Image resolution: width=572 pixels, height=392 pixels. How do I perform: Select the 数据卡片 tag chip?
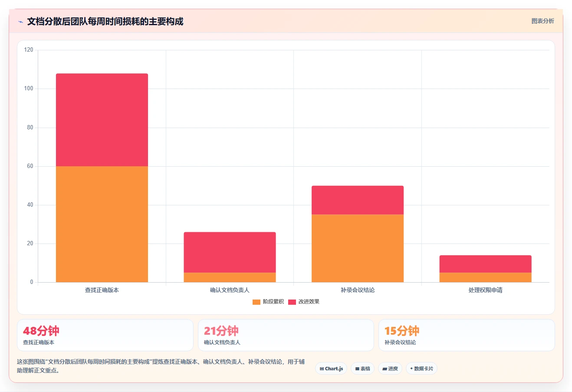(421, 369)
